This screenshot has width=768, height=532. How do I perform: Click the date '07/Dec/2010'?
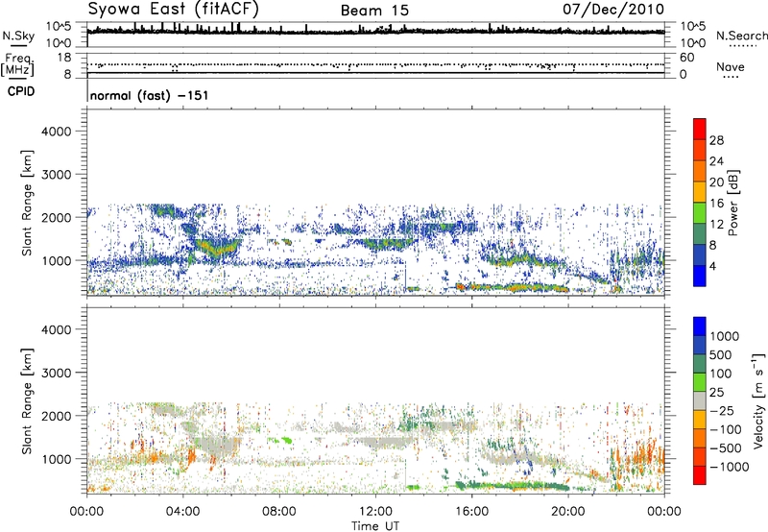(613, 10)
